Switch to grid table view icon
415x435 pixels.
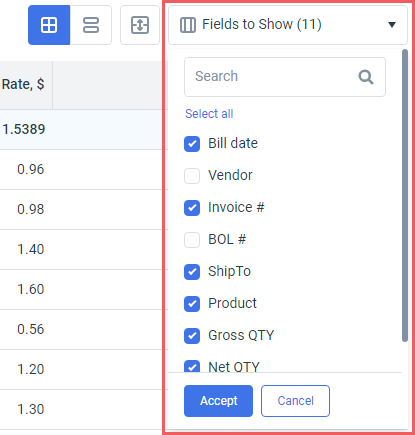tap(49, 25)
